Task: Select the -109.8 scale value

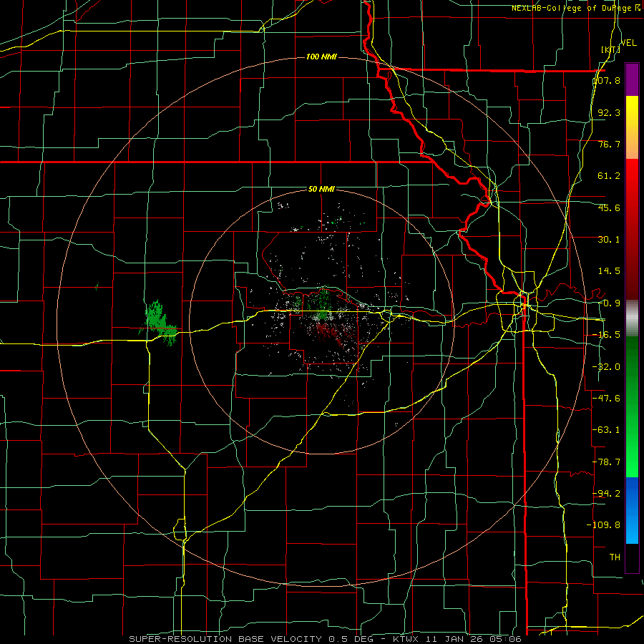Action: pos(604,525)
